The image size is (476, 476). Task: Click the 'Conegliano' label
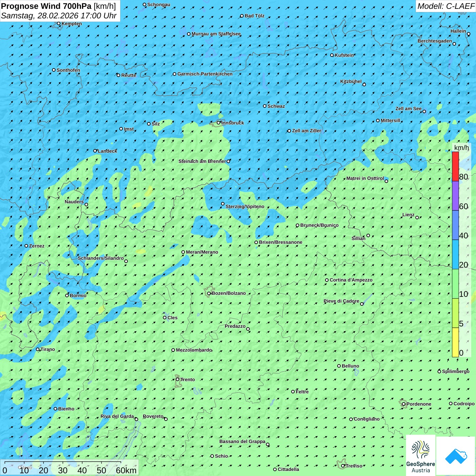point(367,419)
